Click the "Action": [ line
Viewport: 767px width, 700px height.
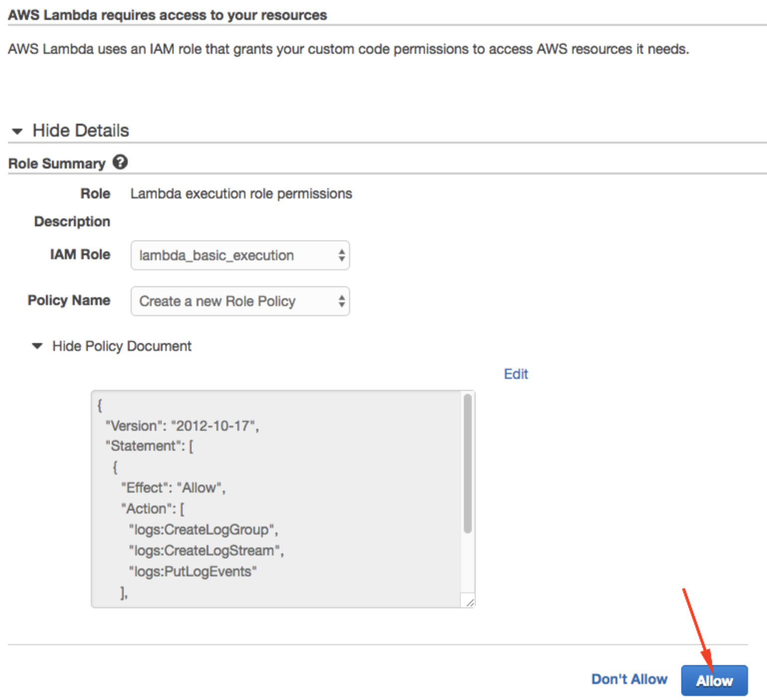coord(153,509)
